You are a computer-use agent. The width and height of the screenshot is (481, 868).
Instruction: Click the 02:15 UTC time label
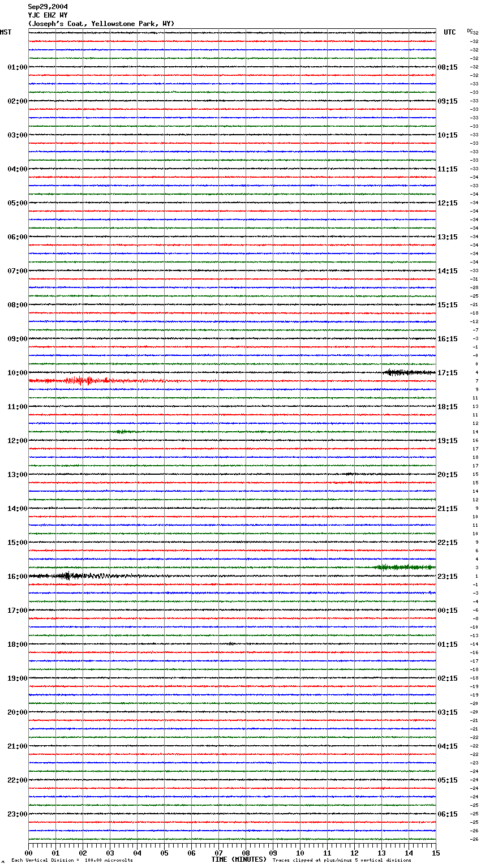tap(448, 678)
